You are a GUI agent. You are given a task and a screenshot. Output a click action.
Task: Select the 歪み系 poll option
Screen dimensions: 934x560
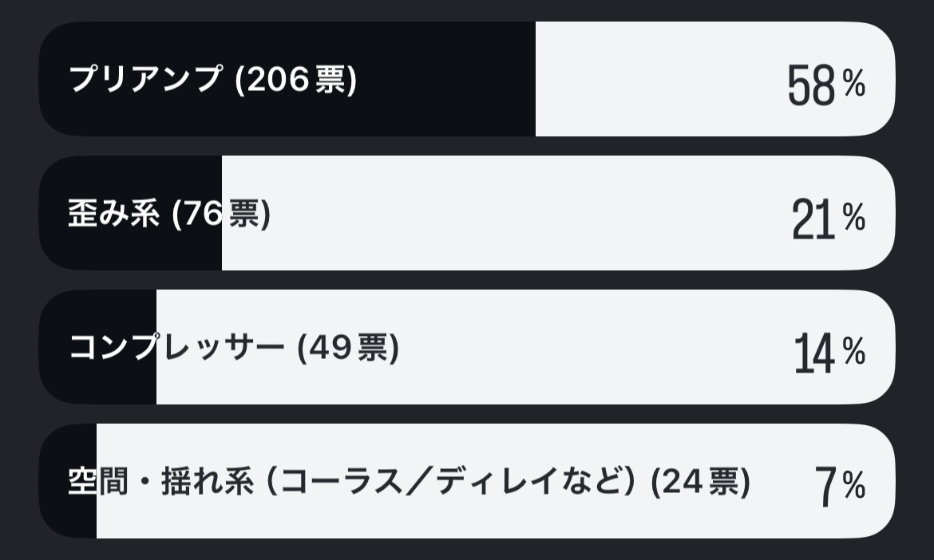click(x=113, y=214)
